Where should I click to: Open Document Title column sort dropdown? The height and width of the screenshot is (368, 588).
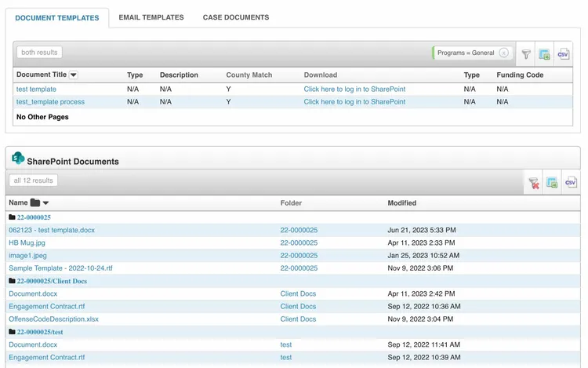click(x=74, y=75)
